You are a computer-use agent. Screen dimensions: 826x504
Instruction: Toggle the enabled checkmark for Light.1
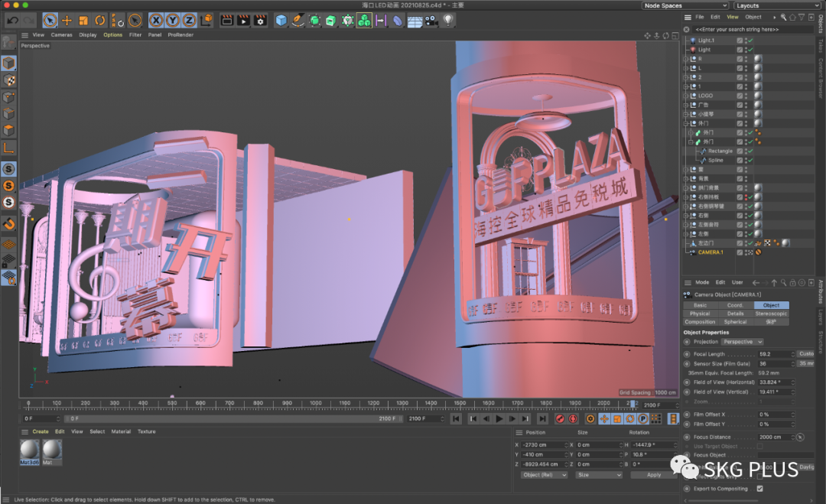point(750,41)
